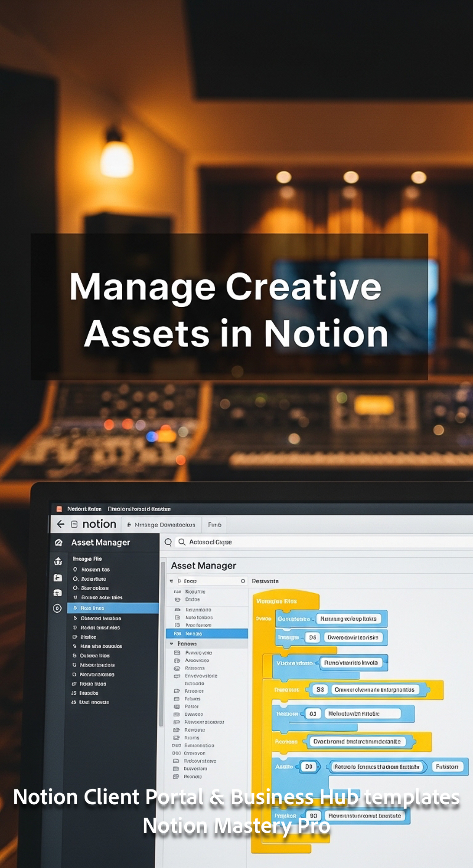The width and height of the screenshot is (473, 868).
Task: Click the 'D6' value field in the blue block
Action: coord(313,638)
